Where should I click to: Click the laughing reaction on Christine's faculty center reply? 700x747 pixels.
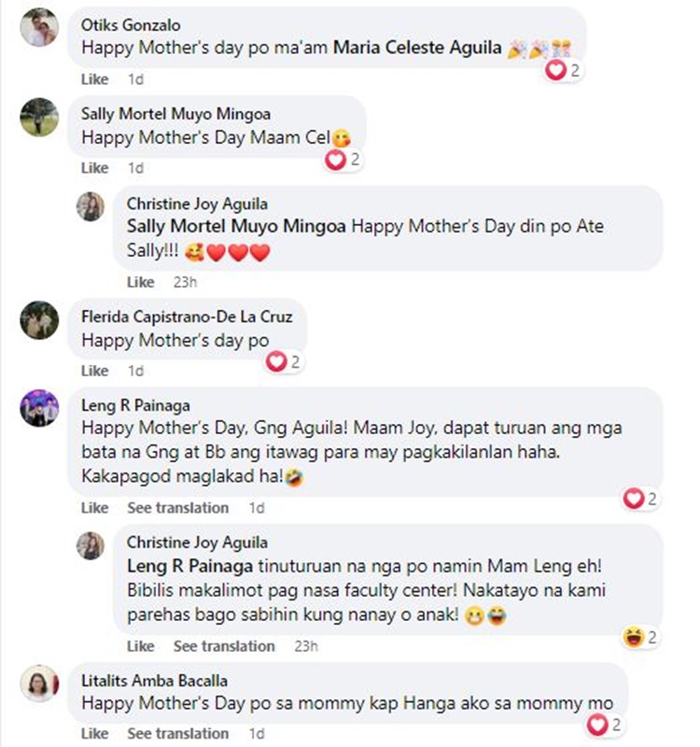coord(640,637)
